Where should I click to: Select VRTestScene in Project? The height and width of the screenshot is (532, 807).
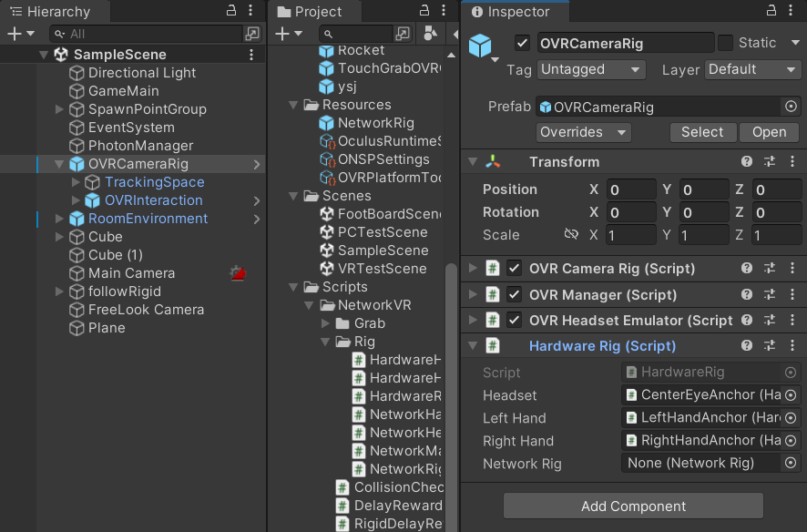[x=382, y=269]
